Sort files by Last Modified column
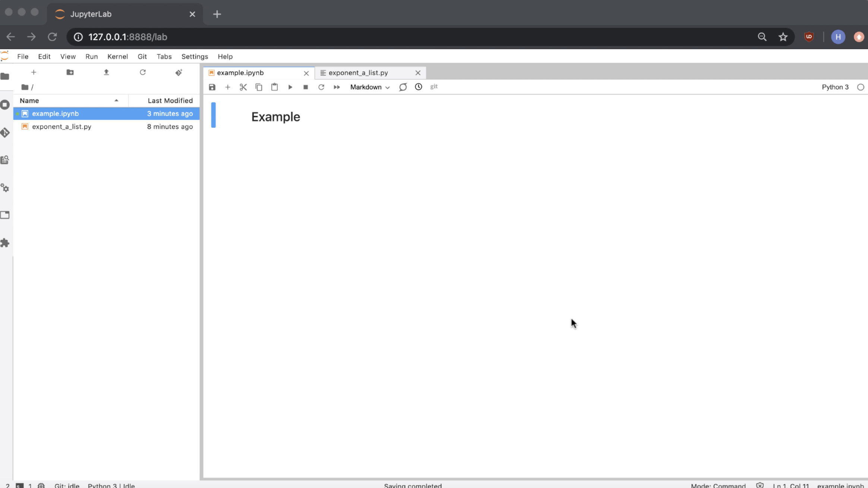Screen dimensions: 868x488 coord(170,101)
